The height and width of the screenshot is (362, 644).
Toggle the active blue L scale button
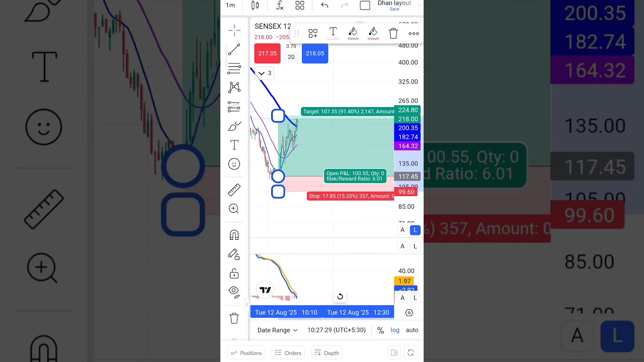(x=415, y=230)
